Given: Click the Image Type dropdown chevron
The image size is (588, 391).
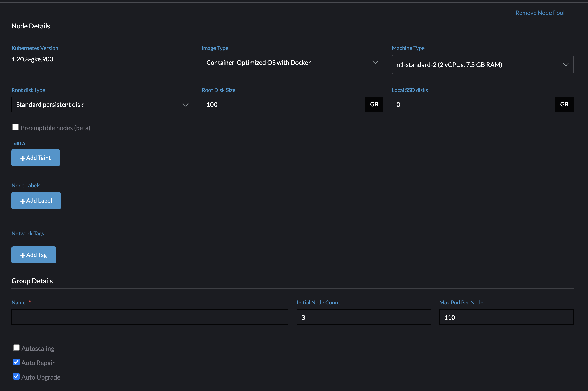Looking at the screenshot, I should pos(375,62).
